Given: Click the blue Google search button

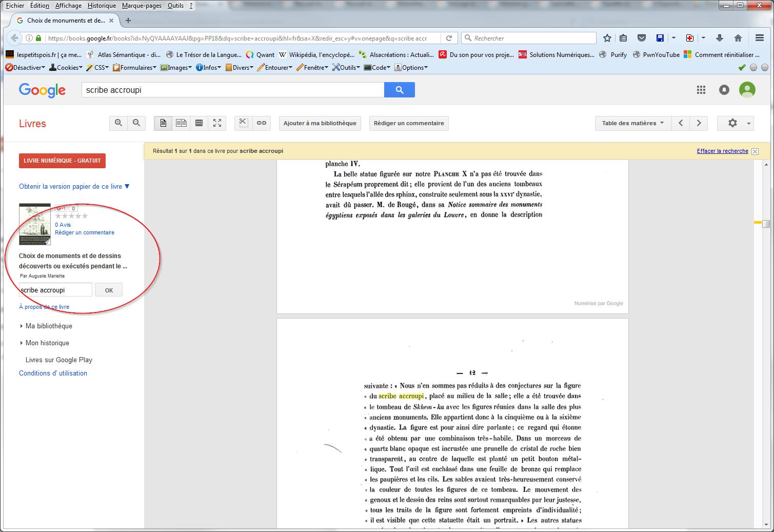Looking at the screenshot, I should pos(399,90).
